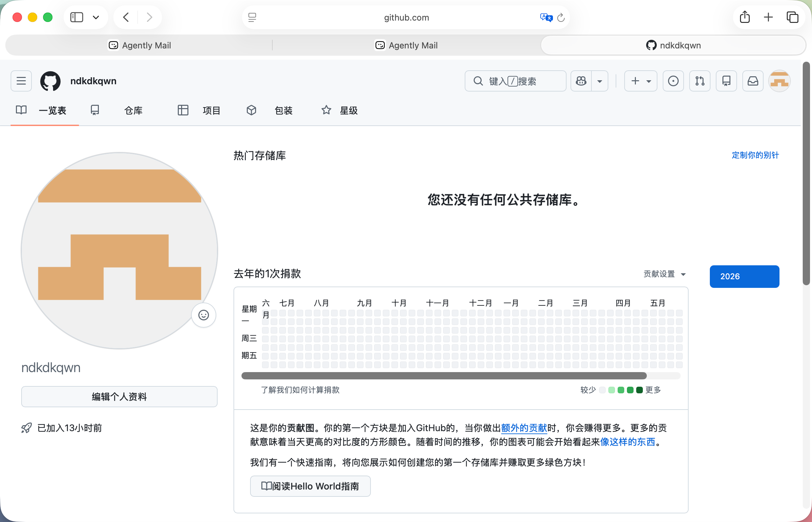The height and width of the screenshot is (522, 812).
Task: Click the GitHub Octocat logo
Action: point(50,81)
